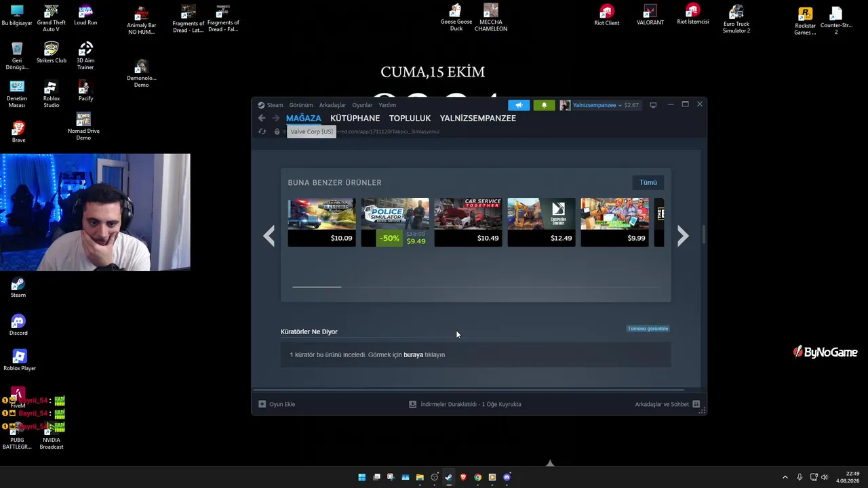Viewport: 868px width, 488px height.
Task: Go back with the Steam back arrow
Action: [262, 118]
